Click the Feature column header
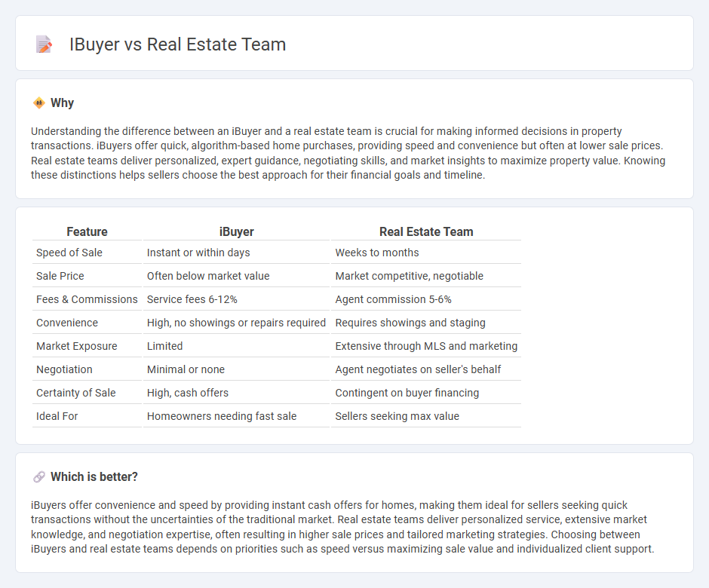 tap(87, 232)
